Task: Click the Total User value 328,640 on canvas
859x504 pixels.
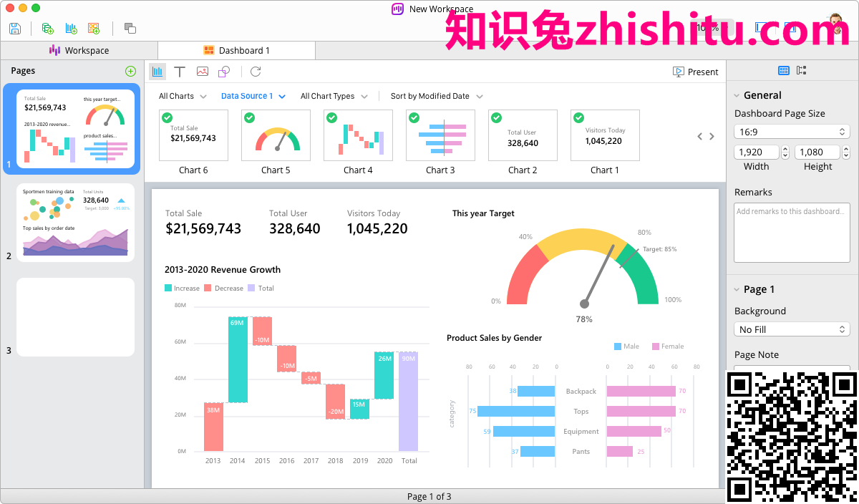Action: click(295, 229)
